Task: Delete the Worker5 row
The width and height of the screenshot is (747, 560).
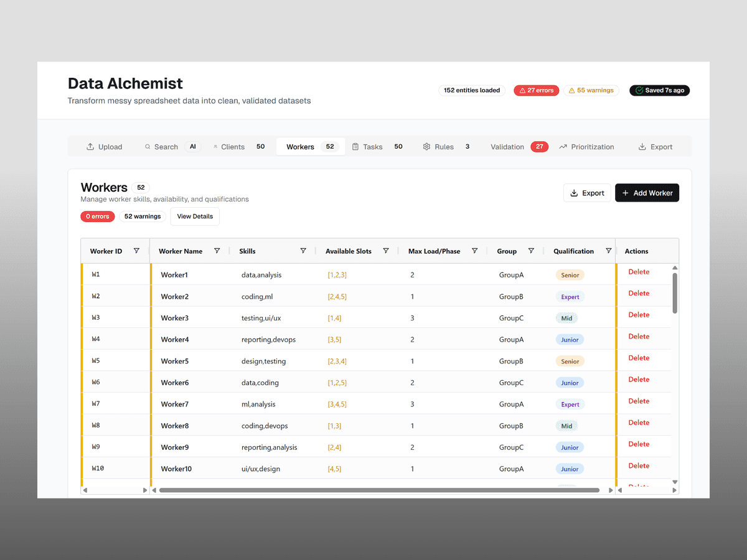Action: pos(639,358)
